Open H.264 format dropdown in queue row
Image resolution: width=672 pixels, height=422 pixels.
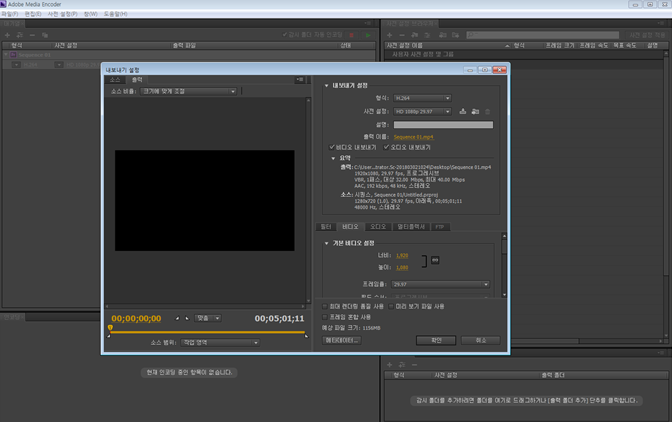(16, 65)
